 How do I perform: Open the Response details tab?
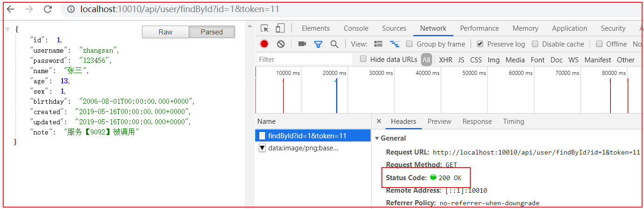(477, 121)
